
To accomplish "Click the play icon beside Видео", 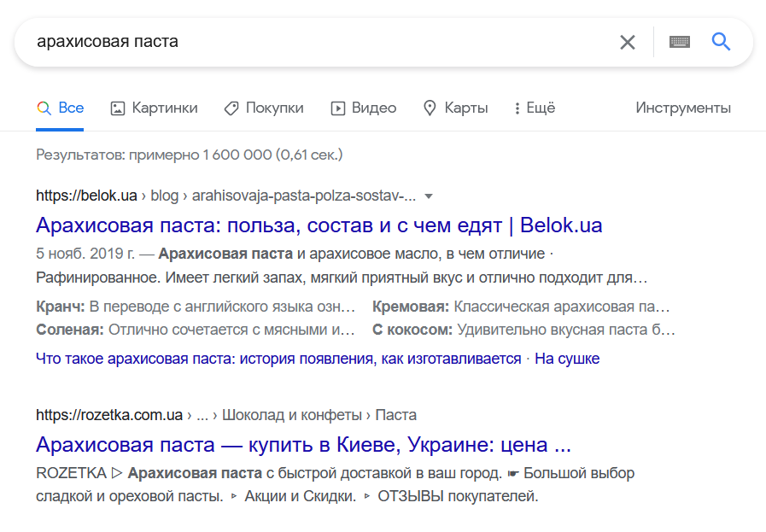I will (338, 108).
